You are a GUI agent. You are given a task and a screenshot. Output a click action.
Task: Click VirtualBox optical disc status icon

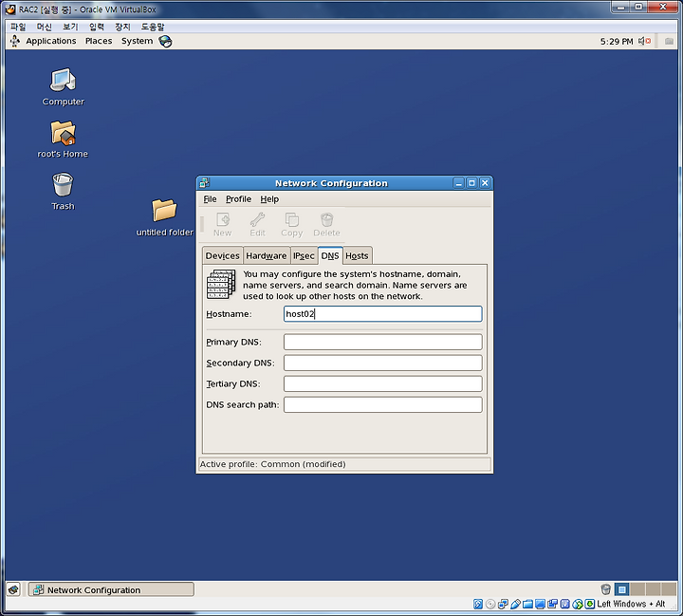click(490, 604)
